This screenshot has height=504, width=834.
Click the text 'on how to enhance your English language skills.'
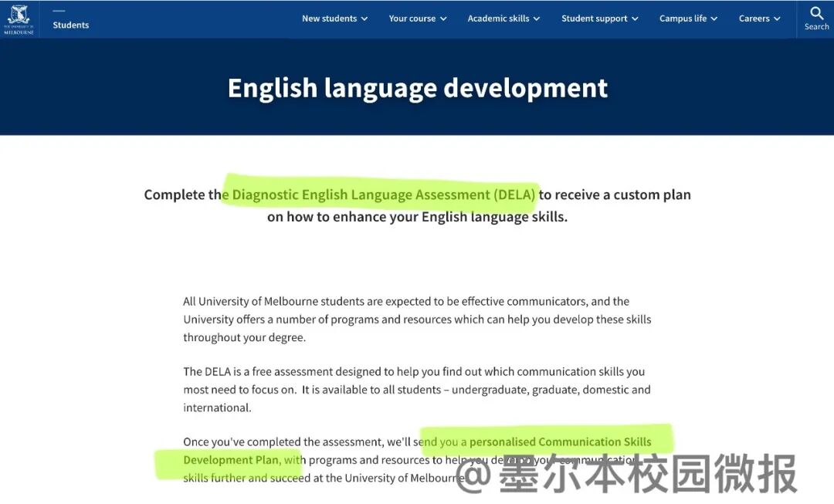(x=418, y=217)
